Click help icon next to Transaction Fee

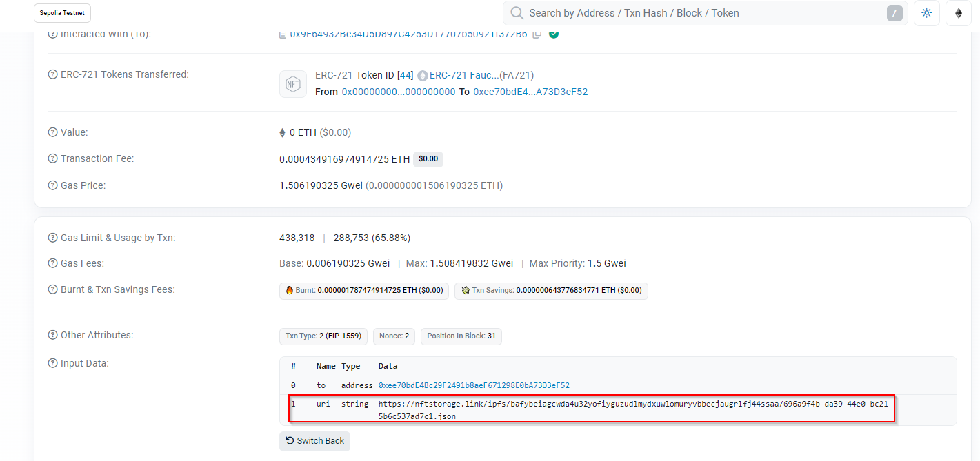(x=53, y=158)
